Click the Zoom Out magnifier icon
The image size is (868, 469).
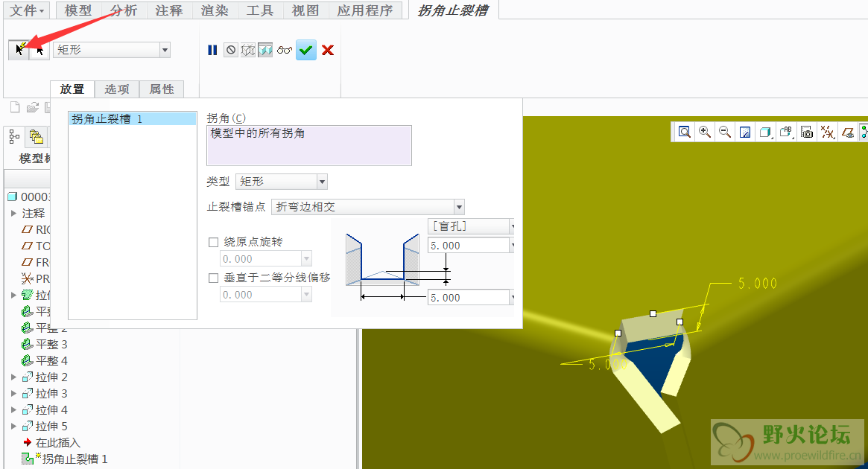pyautogui.click(x=725, y=133)
